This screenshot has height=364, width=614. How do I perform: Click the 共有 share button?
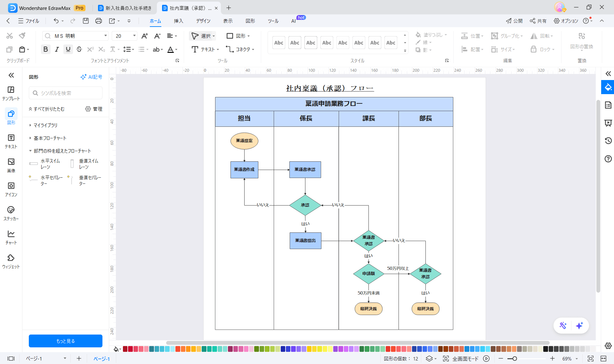(x=538, y=21)
